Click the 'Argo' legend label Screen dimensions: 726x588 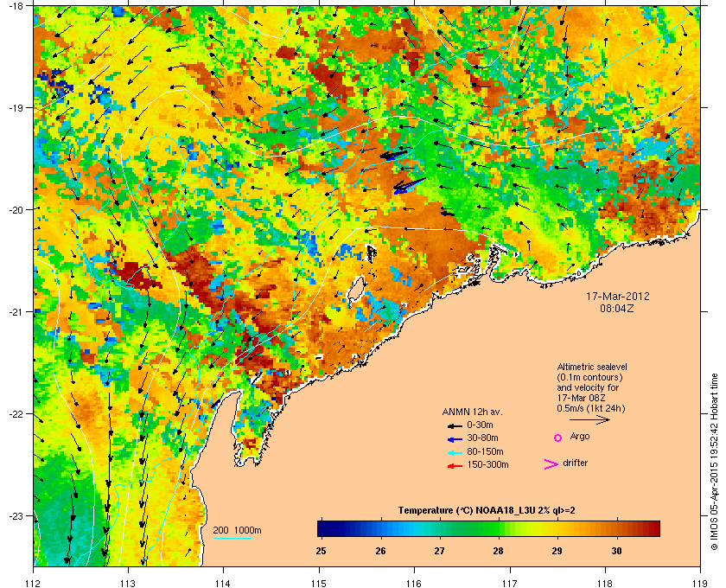580,437
